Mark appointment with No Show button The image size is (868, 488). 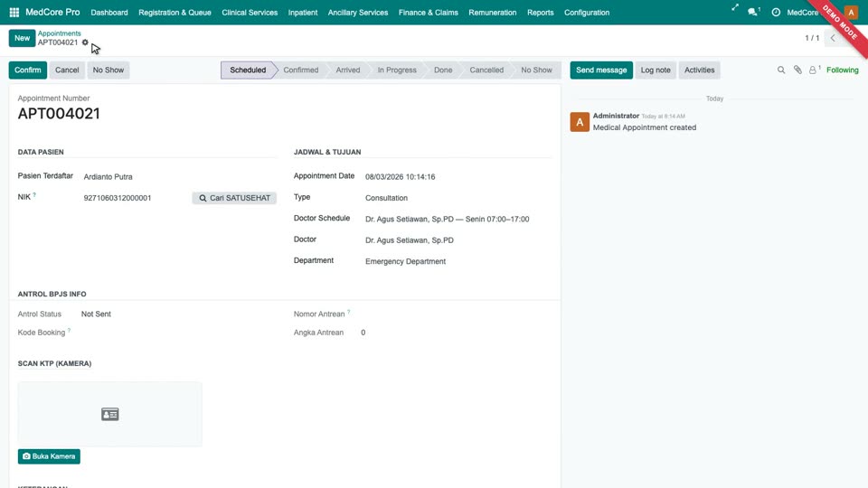point(108,70)
